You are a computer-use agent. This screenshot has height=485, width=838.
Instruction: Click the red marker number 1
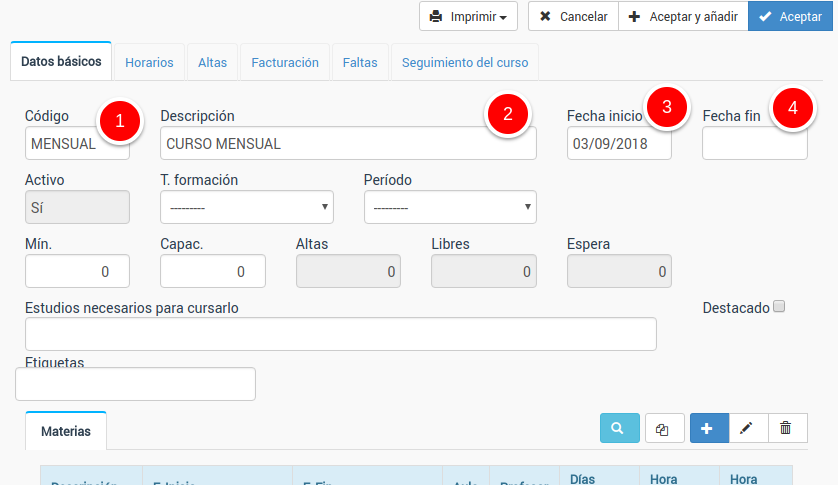click(x=120, y=120)
